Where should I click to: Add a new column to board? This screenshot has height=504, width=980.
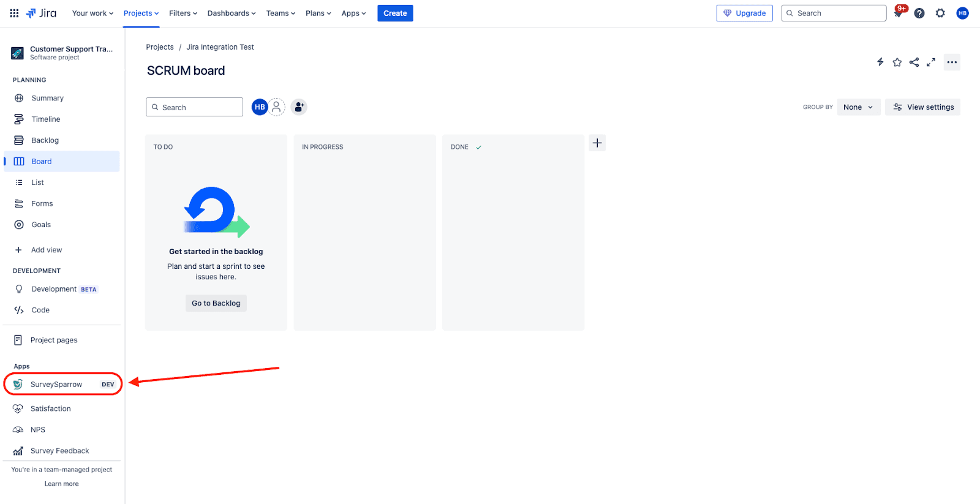[x=597, y=143]
